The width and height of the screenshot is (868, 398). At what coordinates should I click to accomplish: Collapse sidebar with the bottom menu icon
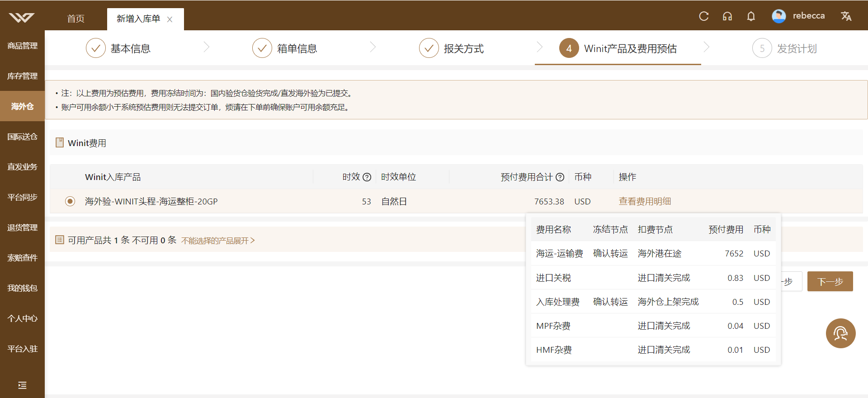[x=22, y=385]
